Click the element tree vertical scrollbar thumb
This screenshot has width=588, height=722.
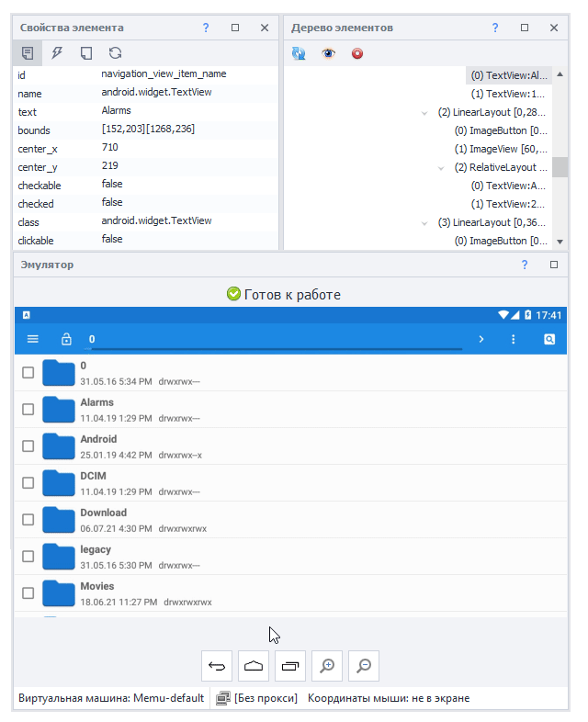pos(560,166)
